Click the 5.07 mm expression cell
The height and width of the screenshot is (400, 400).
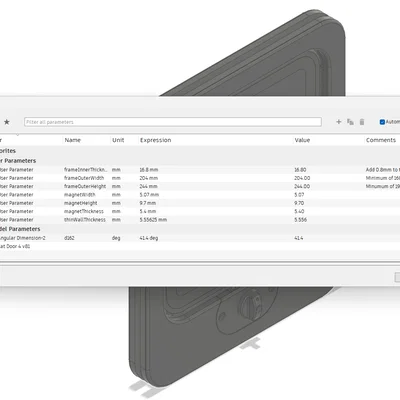149,195
